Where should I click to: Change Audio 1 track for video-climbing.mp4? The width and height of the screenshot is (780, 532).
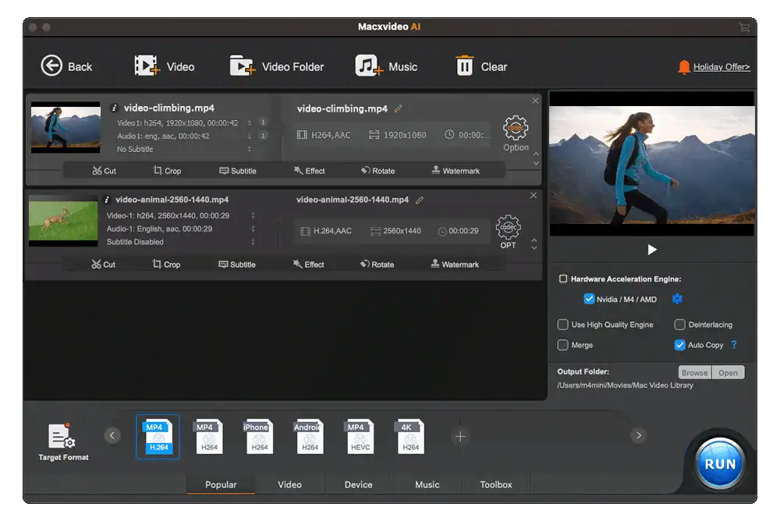(250, 136)
